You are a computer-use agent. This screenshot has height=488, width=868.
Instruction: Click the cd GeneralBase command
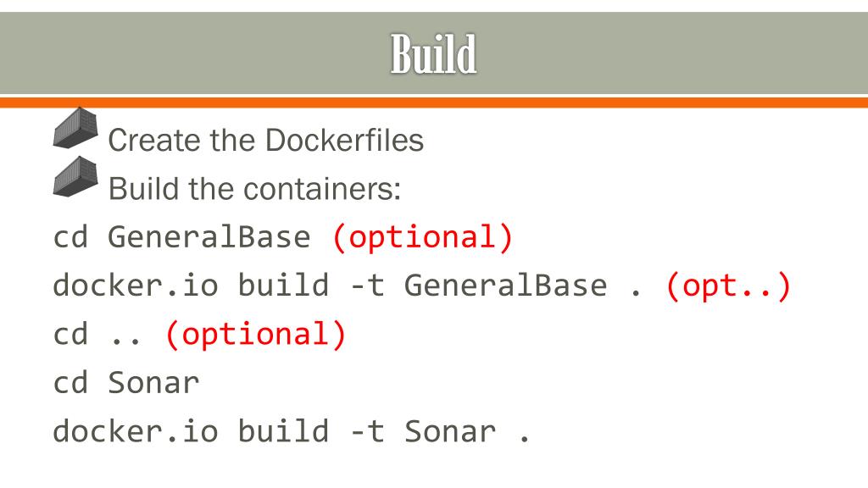tap(182, 237)
